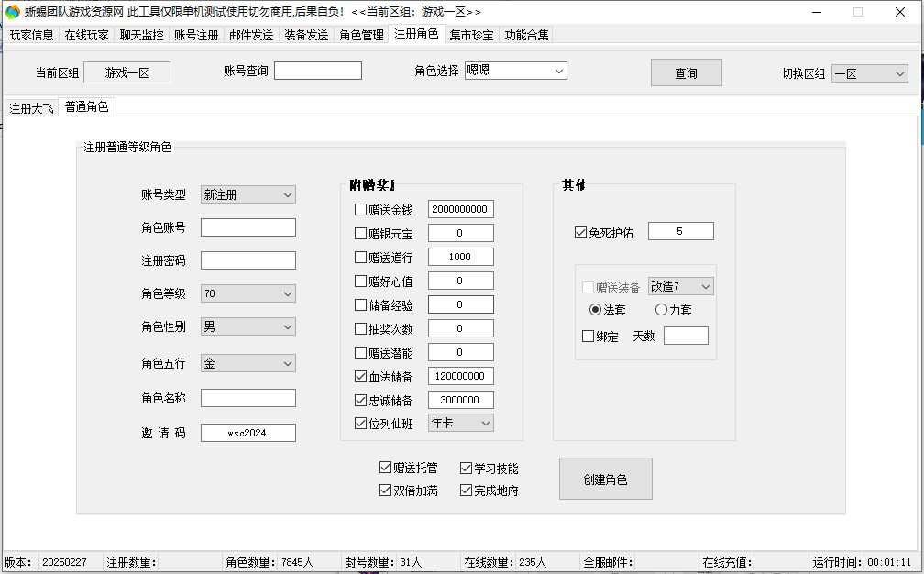Screen dimensions: 924x574
Task: Enable the 赠送金钱 checkbox
Action: [360, 209]
